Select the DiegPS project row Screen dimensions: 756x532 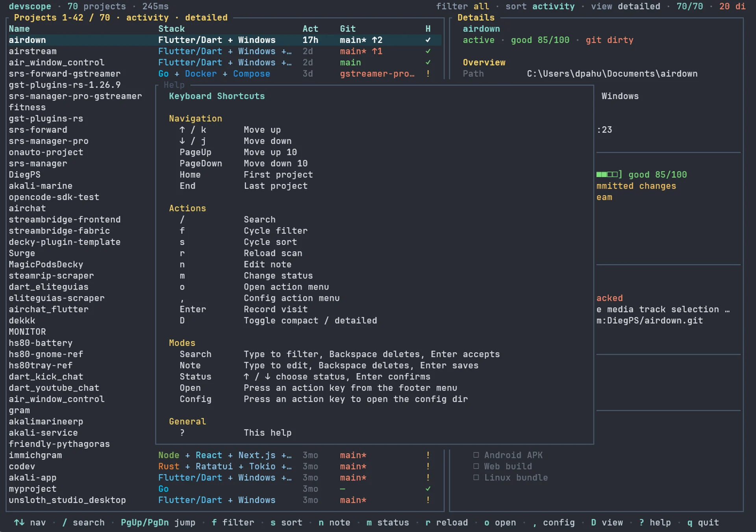click(x=25, y=174)
